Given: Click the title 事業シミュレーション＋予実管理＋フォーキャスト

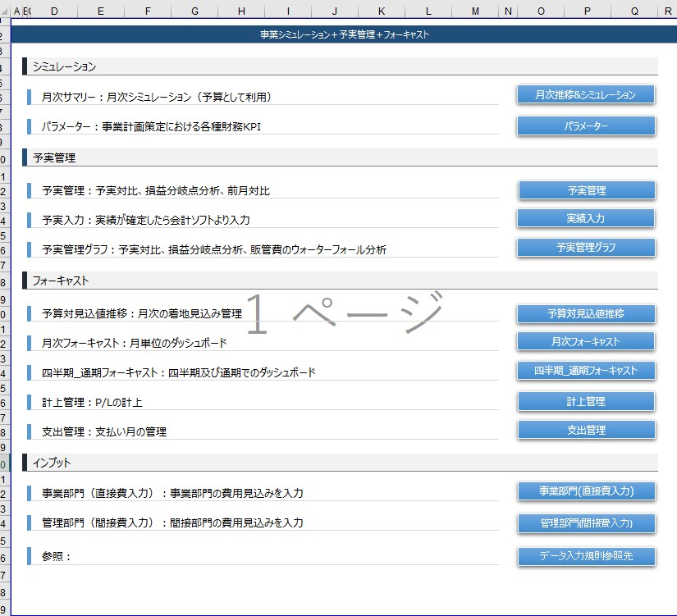Looking at the screenshot, I should pos(345,34).
